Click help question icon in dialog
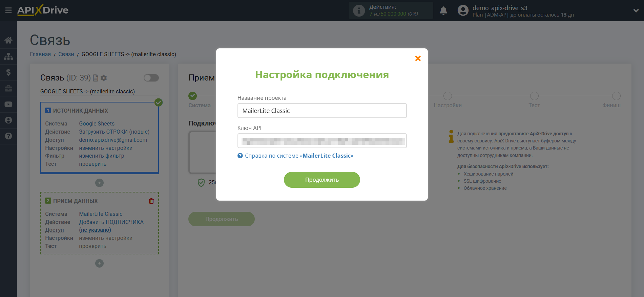This screenshot has width=644, height=297. 240,156
